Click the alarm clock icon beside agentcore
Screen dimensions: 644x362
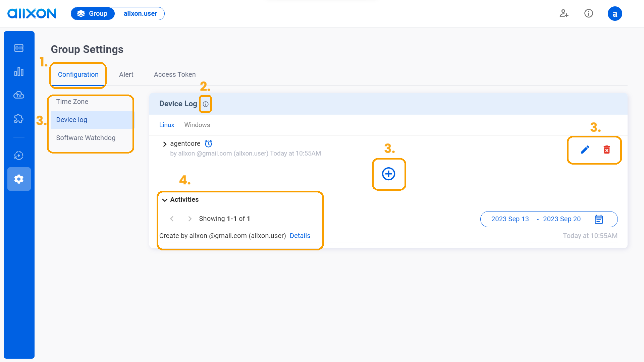(208, 143)
